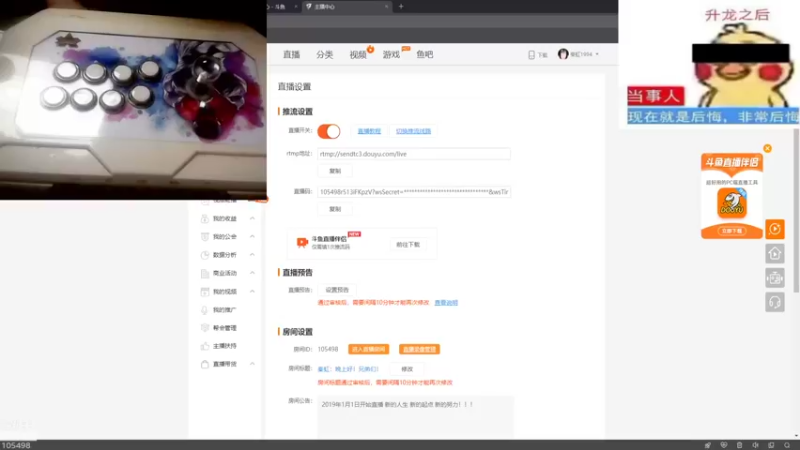
Task: Click the bottom bar trash icon
Action: (x=739, y=445)
